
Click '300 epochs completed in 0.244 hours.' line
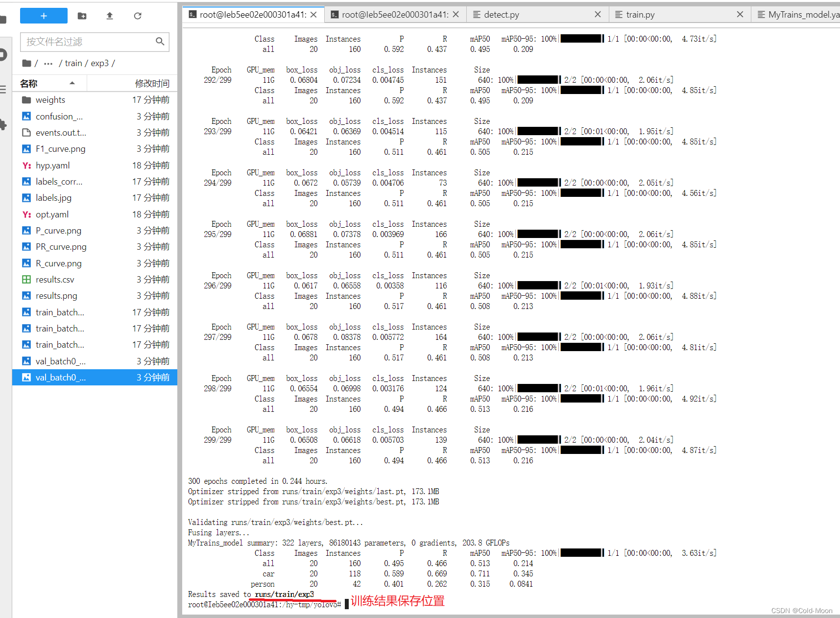(258, 481)
